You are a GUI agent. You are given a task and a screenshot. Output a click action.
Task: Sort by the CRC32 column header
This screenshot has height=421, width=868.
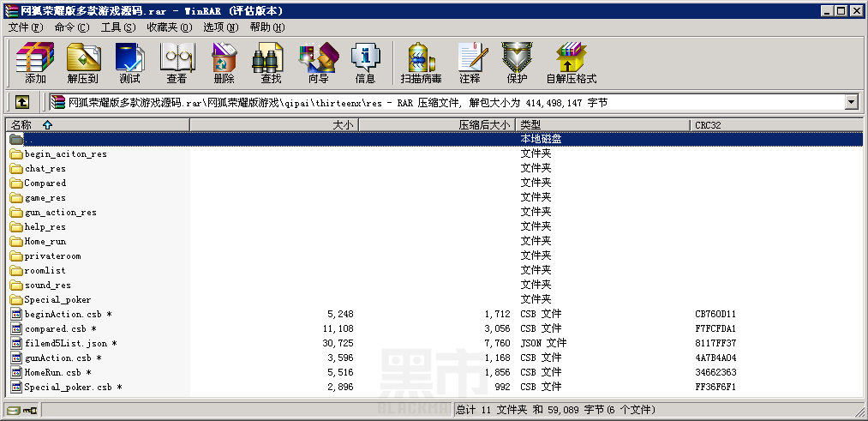(776, 125)
